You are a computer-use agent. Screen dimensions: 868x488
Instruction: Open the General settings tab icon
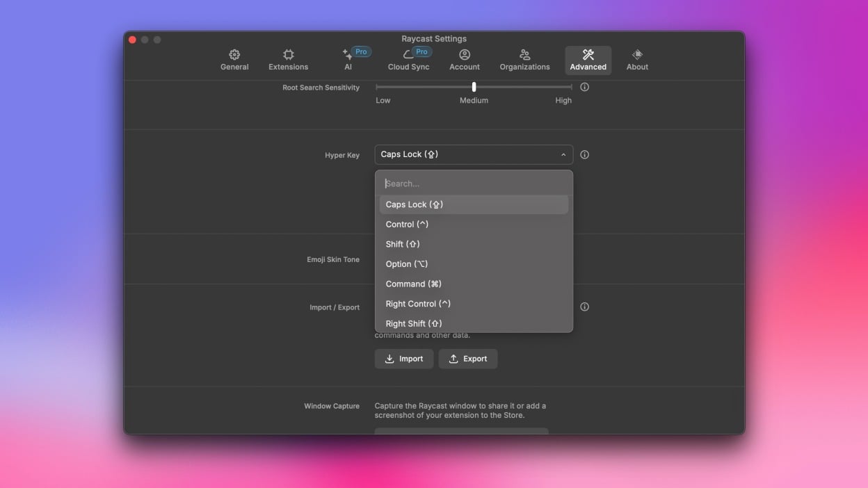tap(234, 55)
